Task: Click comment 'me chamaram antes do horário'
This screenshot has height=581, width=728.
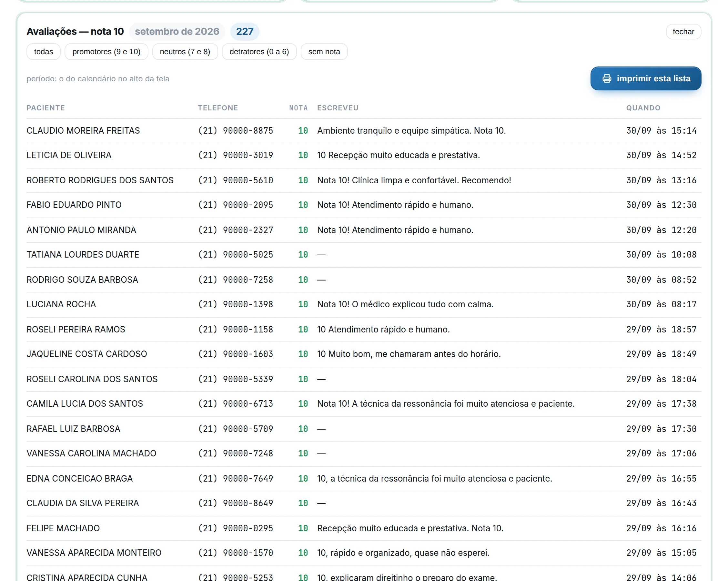Action: 438,354
